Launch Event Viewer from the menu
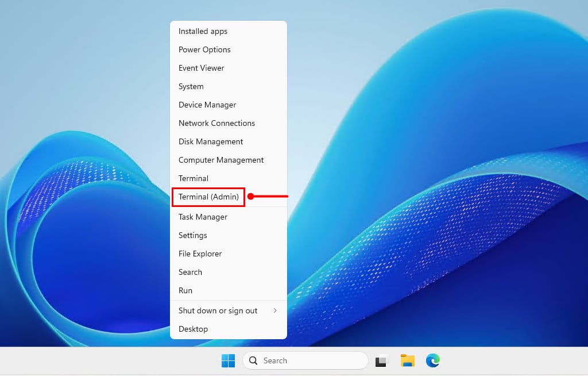Image resolution: width=588 pixels, height=376 pixels. [x=201, y=68]
